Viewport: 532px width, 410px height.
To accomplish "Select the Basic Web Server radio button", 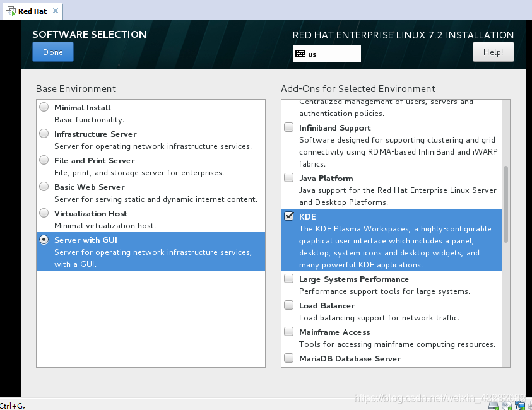I will click(44, 187).
